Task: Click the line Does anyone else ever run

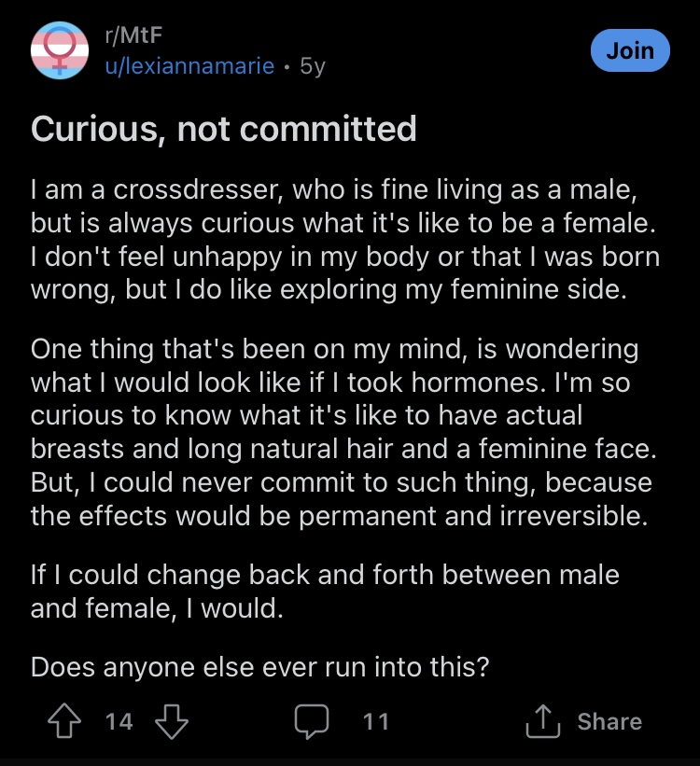Action: [x=259, y=667]
